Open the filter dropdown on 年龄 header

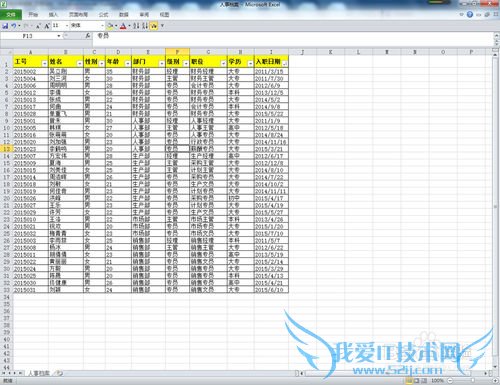tap(127, 64)
